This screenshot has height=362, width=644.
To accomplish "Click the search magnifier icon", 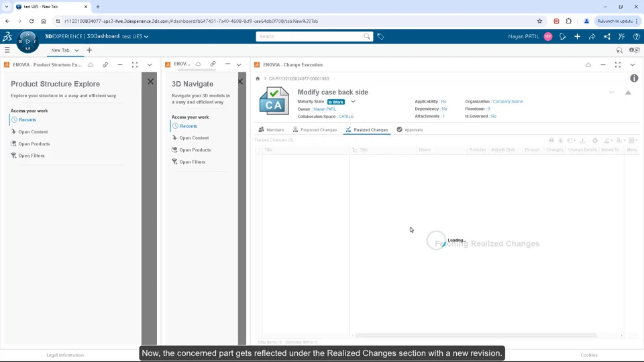I will click(367, 36).
